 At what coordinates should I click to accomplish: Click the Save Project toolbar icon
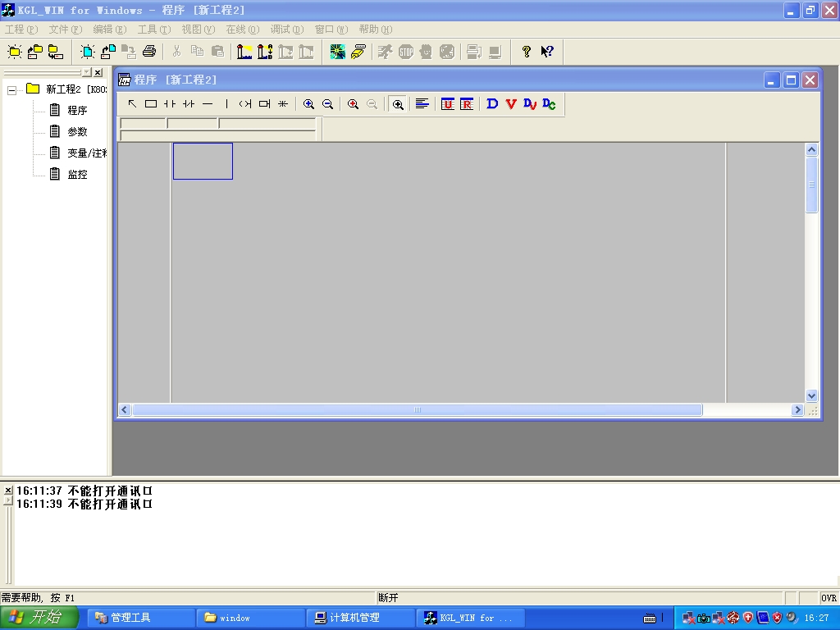coord(55,52)
